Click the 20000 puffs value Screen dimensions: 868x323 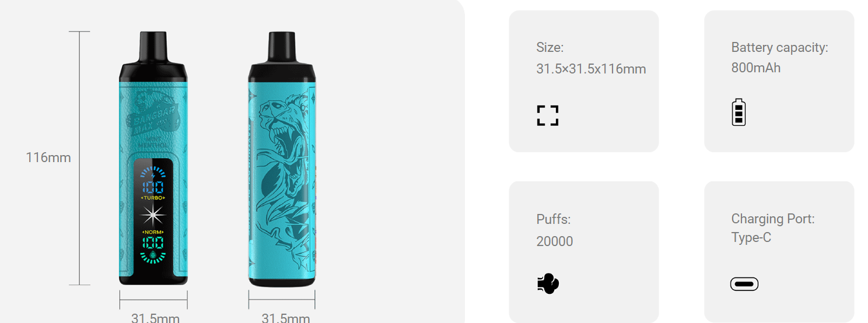coord(555,241)
